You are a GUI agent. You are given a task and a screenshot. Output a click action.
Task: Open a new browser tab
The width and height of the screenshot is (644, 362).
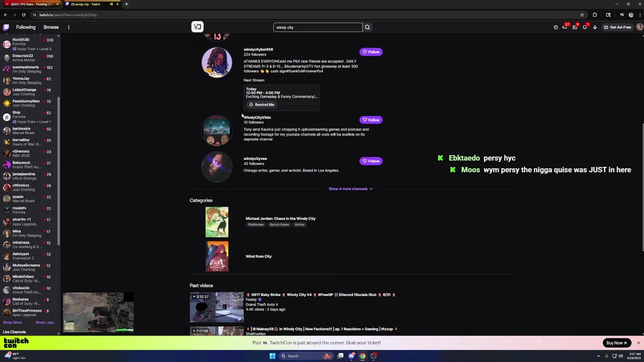(x=126, y=4)
